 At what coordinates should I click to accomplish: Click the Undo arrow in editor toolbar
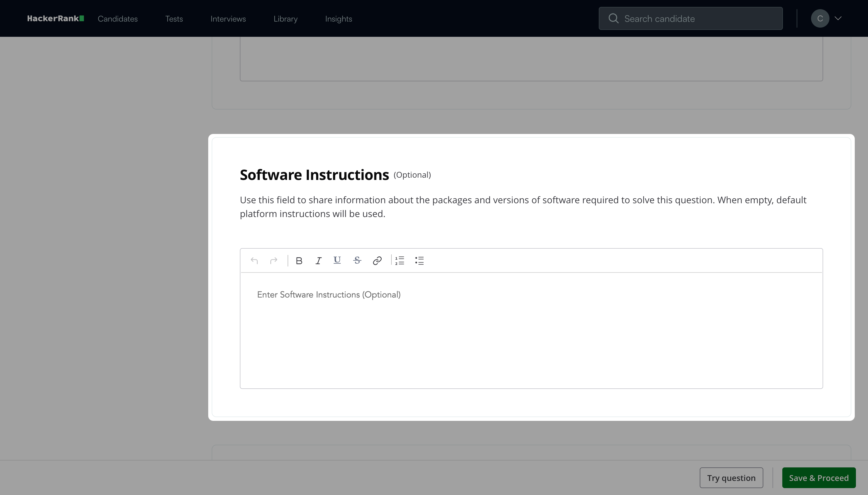254,261
